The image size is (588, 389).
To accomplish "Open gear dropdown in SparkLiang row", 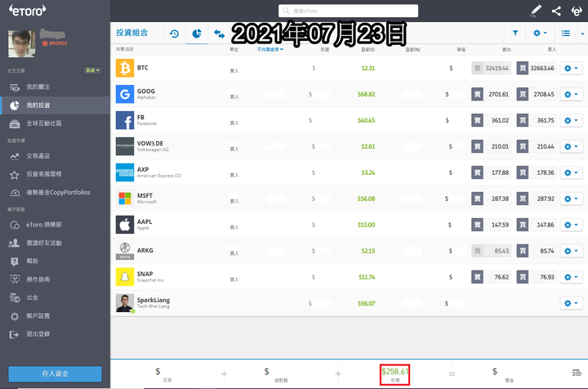I will click(571, 303).
